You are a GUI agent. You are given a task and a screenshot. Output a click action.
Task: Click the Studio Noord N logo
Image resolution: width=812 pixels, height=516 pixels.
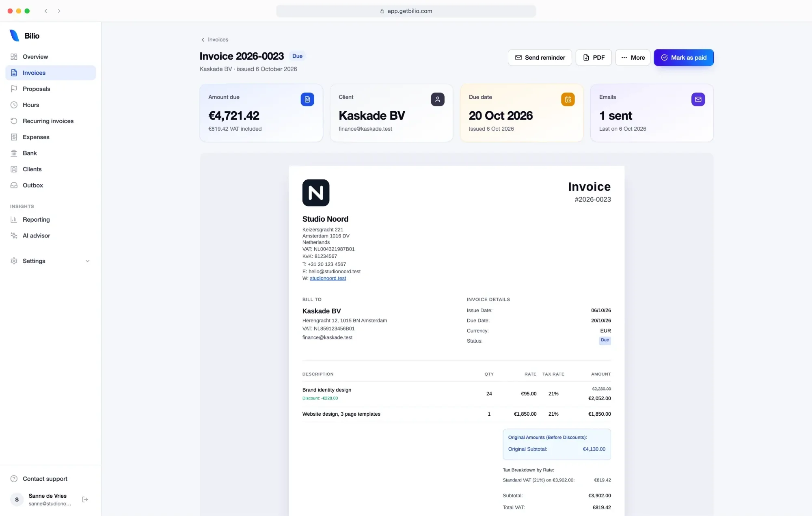pos(316,193)
